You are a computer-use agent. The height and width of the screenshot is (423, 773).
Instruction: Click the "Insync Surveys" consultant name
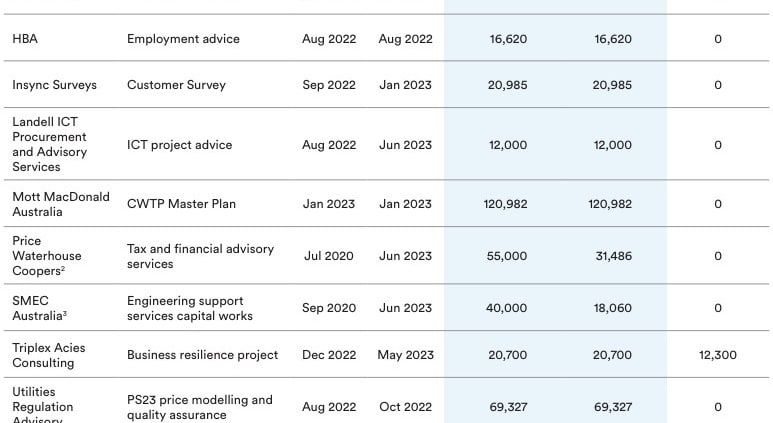54,85
